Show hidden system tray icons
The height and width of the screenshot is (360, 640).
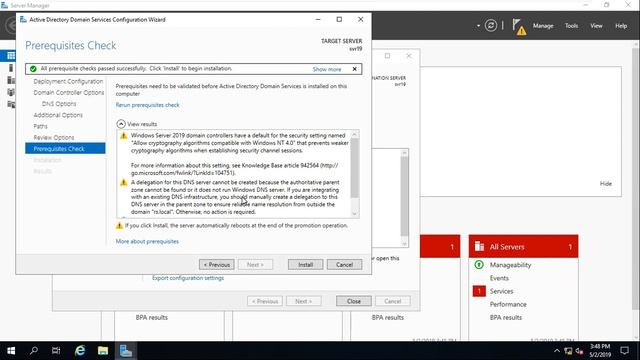(557, 351)
